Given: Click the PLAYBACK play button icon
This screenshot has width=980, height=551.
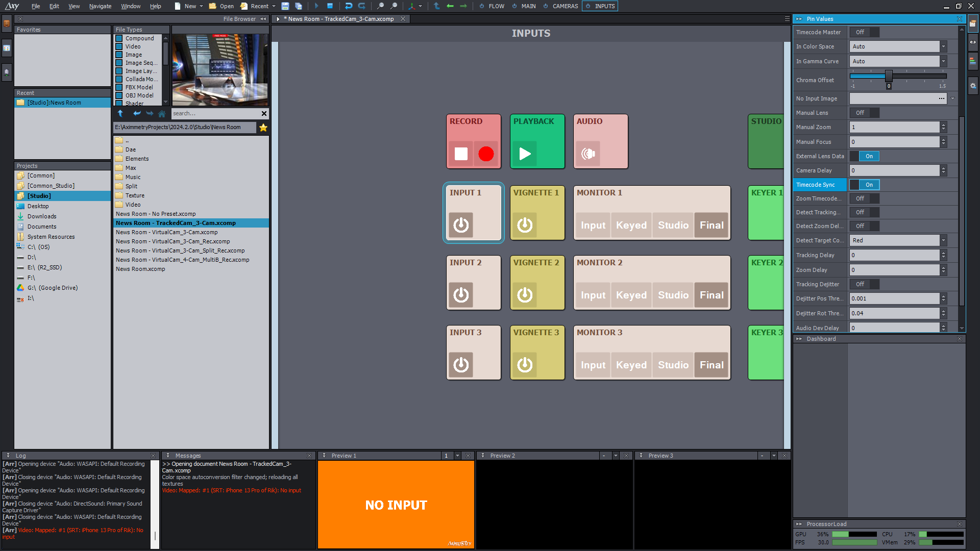Looking at the screenshot, I should point(524,154).
